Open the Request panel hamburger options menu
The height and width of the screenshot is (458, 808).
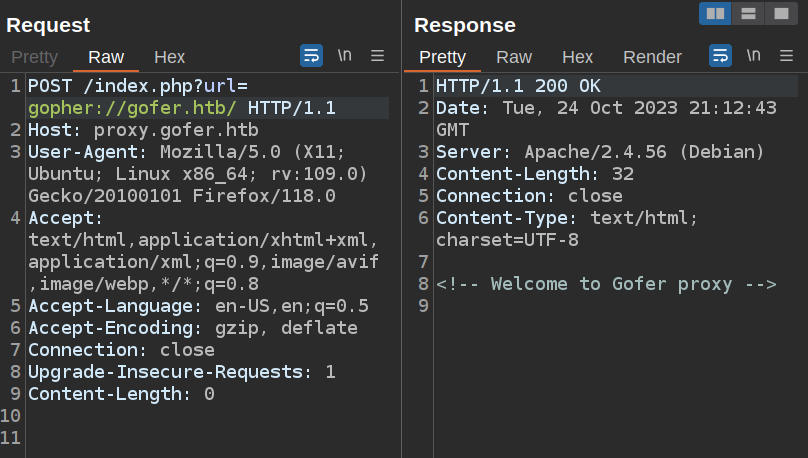pyautogui.click(x=378, y=56)
